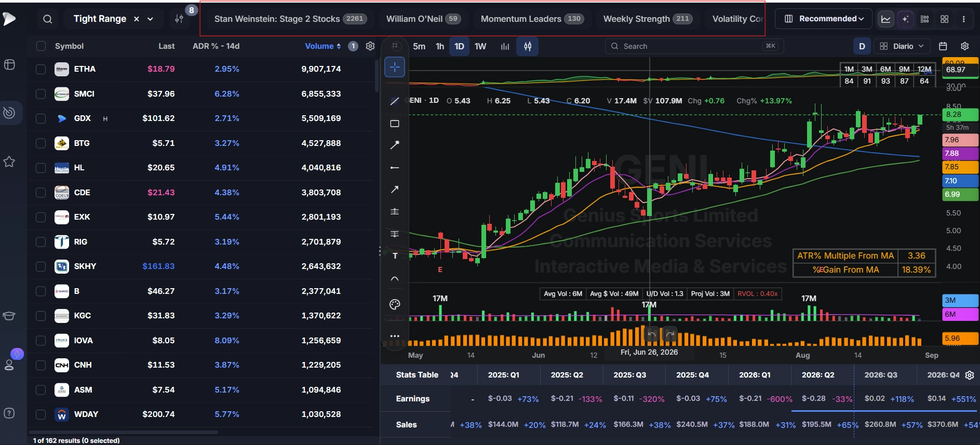Open the color palette tool
This screenshot has width=980, height=445.
click(395, 305)
